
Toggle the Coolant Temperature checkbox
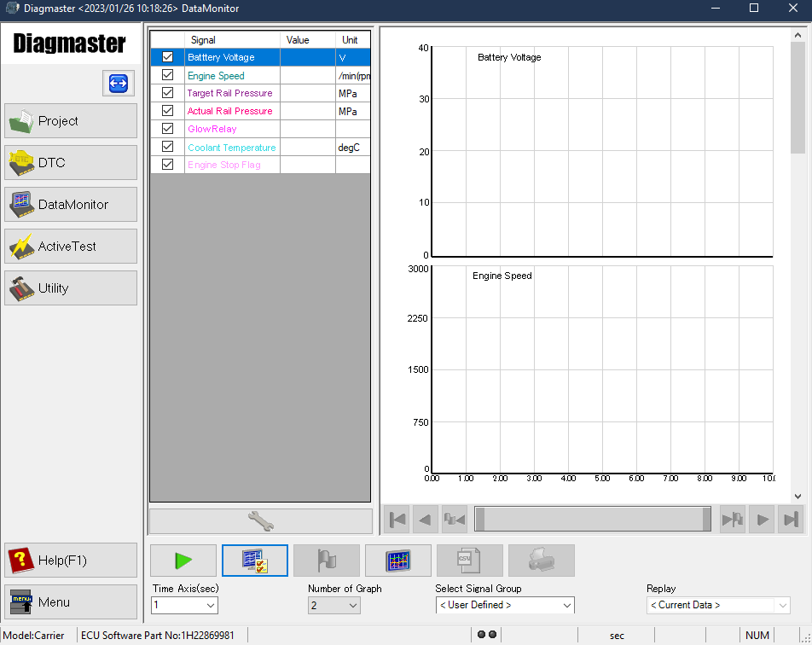point(167,147)
